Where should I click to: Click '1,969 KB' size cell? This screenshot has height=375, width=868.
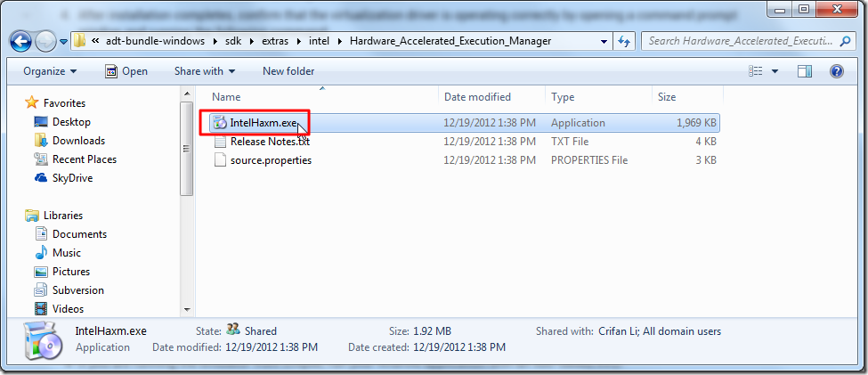click(696, 123)
